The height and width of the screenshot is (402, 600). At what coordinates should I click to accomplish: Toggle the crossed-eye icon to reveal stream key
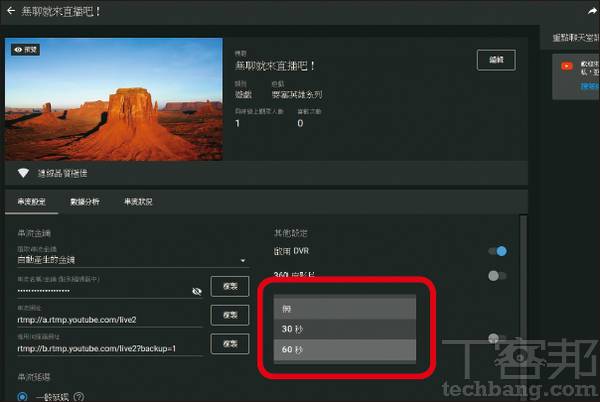(197, 291)
